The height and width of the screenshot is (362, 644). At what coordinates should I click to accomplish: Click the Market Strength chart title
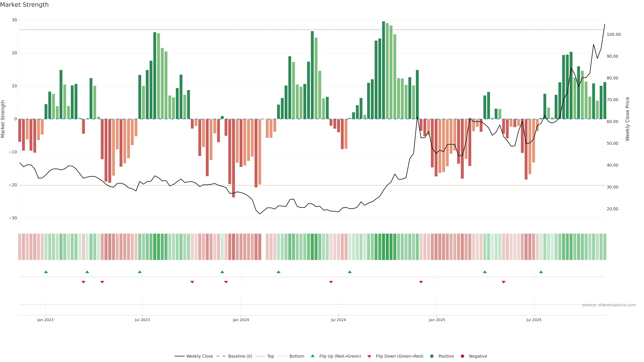click(24, 5)
